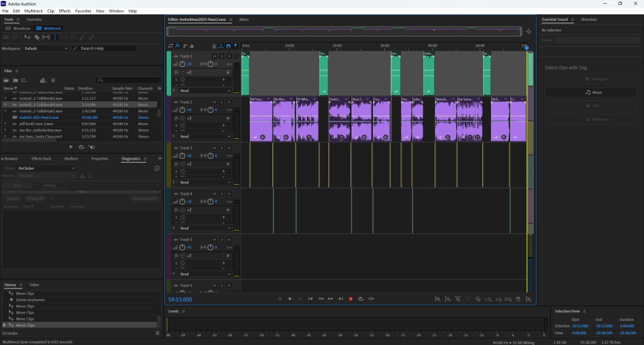Toggle the snapping magnet icon
The height and width of the screenshot is (345, 644).
tap(228, 46)
